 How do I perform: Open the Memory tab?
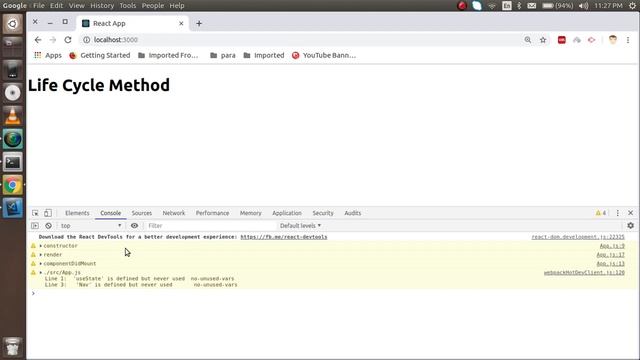[x=251, y=213]
